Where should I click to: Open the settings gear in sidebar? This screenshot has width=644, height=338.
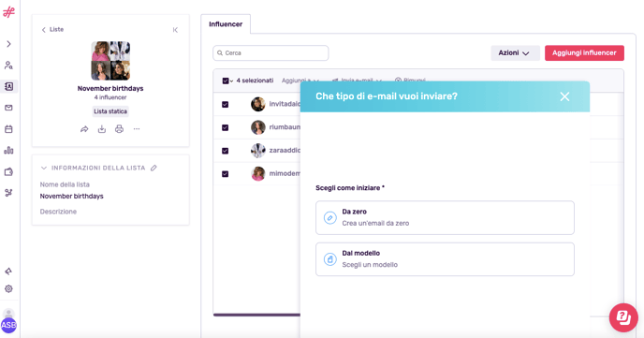click(8, 288)
